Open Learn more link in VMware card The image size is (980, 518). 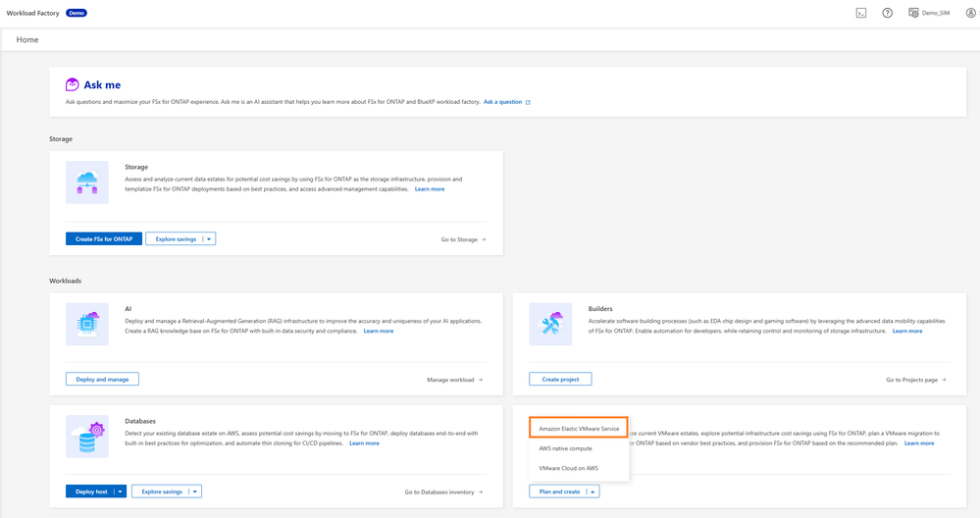click(919, 443)
